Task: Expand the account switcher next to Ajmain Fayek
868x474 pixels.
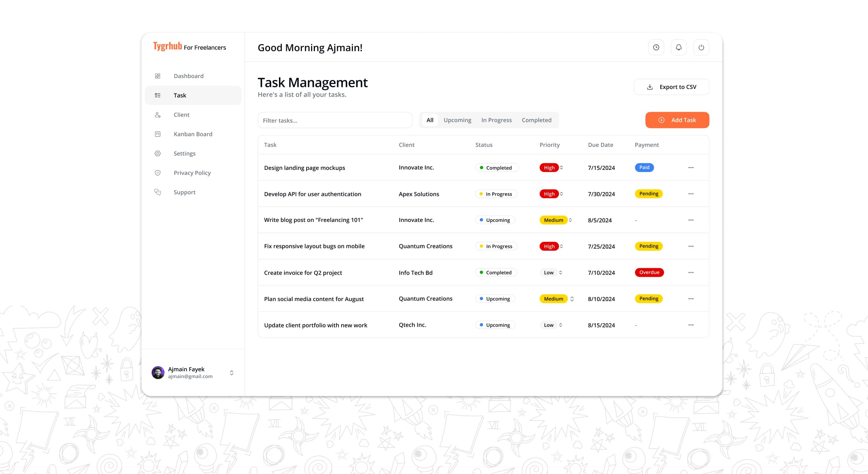Action: (232, 373)
